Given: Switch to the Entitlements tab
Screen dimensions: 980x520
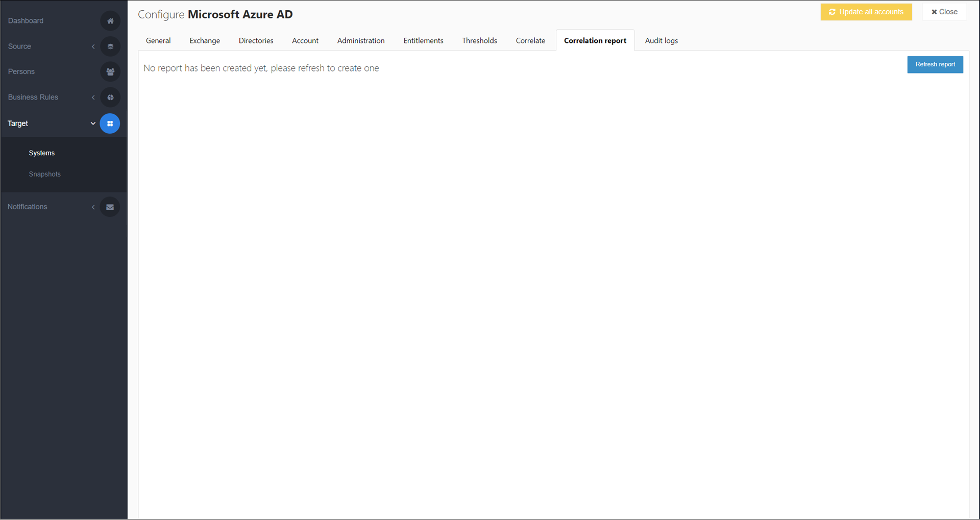Looking at the screenshot, I should [x=424, y=41].
